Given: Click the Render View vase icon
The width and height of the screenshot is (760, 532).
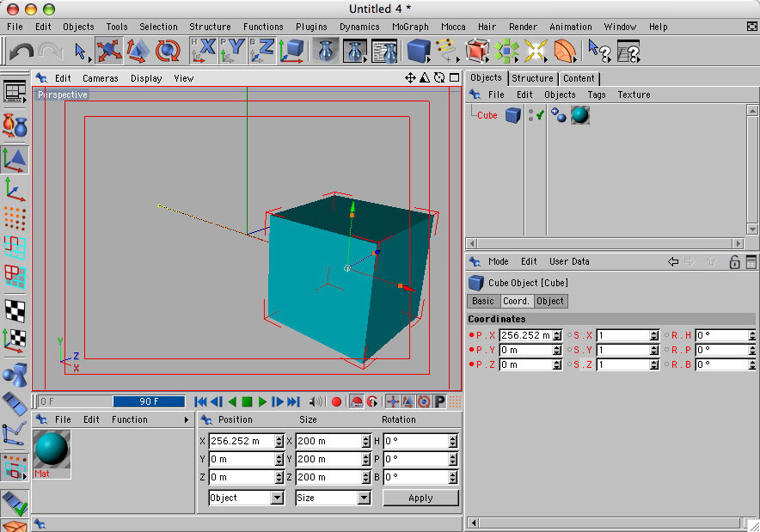Looking at the screenshot, I should pos(325,52).
